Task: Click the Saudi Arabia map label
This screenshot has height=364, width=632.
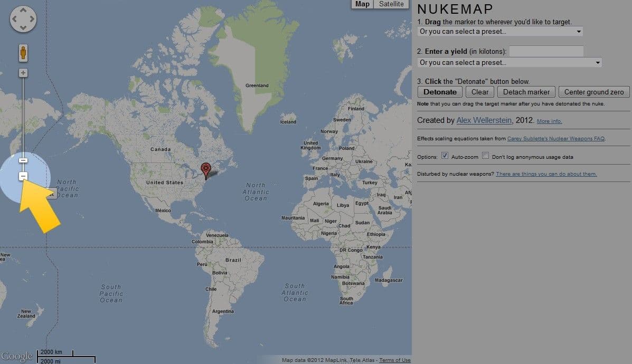Action: (384, 210)
